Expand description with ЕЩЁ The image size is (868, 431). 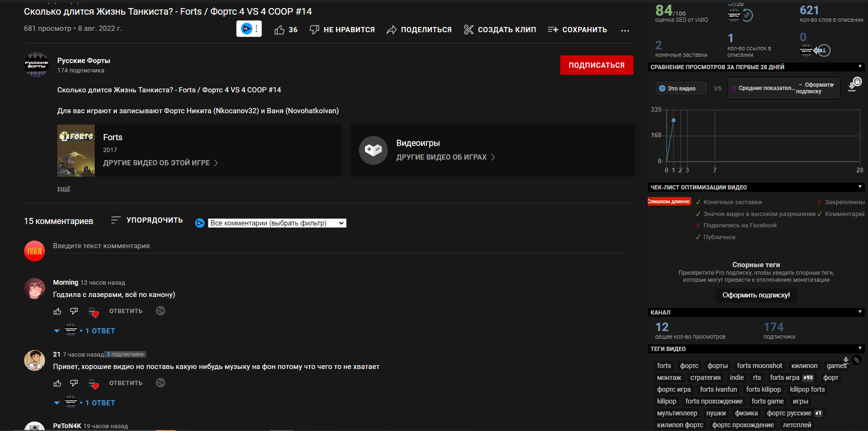64,189
